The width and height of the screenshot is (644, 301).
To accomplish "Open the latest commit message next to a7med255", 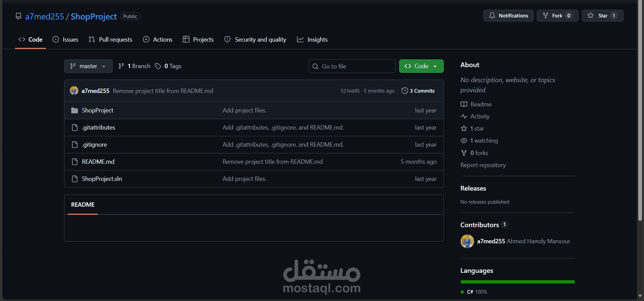I will [x=163, y=91].
